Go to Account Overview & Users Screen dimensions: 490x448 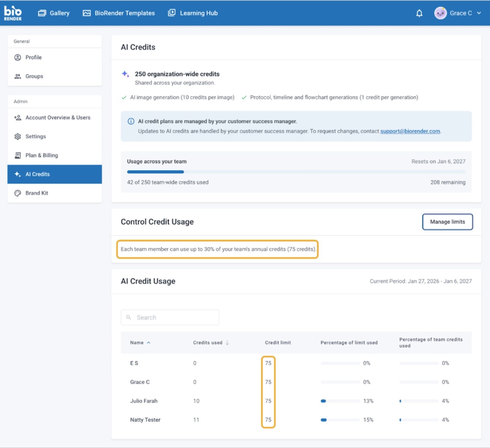coord(55,118)
